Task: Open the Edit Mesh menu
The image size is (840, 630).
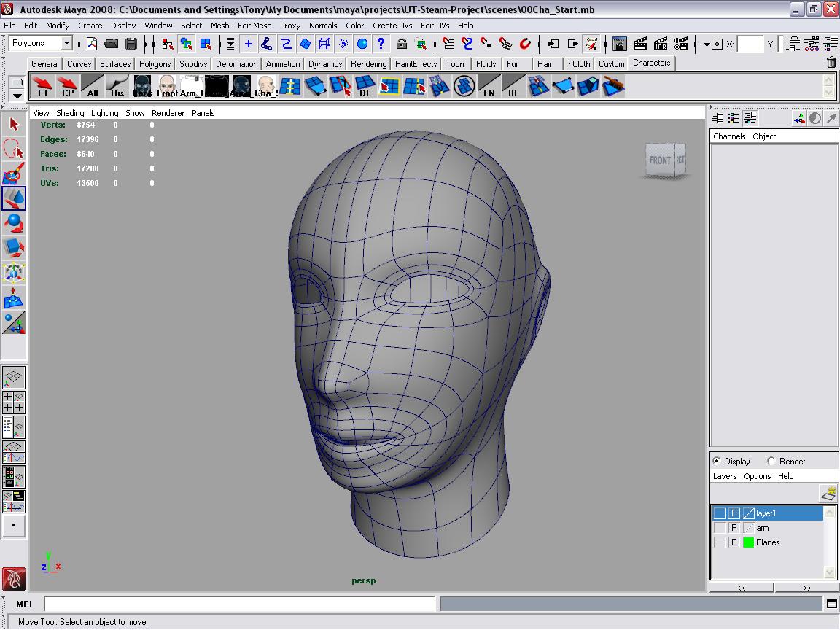Action: 254,26
